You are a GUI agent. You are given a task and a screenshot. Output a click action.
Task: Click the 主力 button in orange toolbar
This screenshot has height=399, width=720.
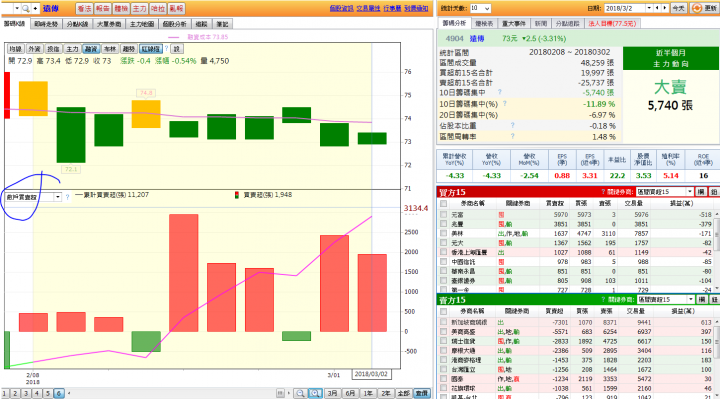click(139, 8)
